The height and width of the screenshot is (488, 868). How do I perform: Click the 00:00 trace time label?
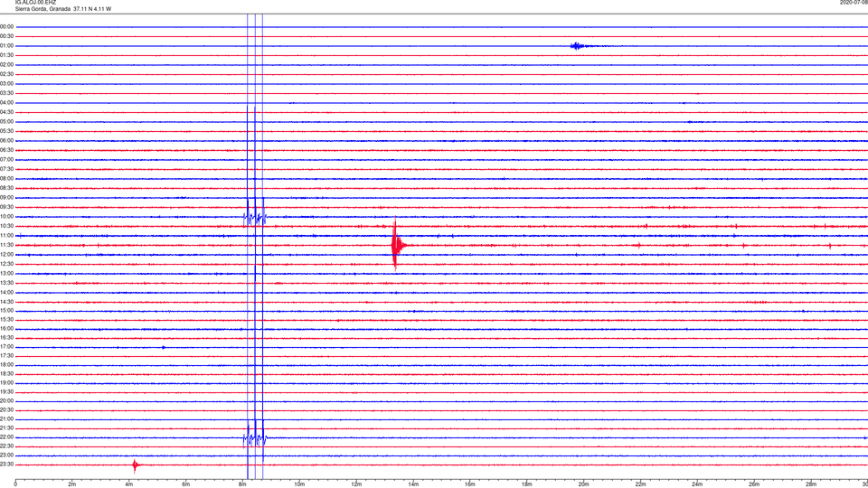click(7, 27)
